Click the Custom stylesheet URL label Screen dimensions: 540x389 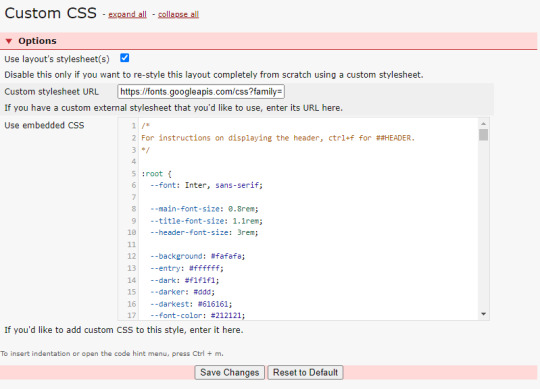52,92
